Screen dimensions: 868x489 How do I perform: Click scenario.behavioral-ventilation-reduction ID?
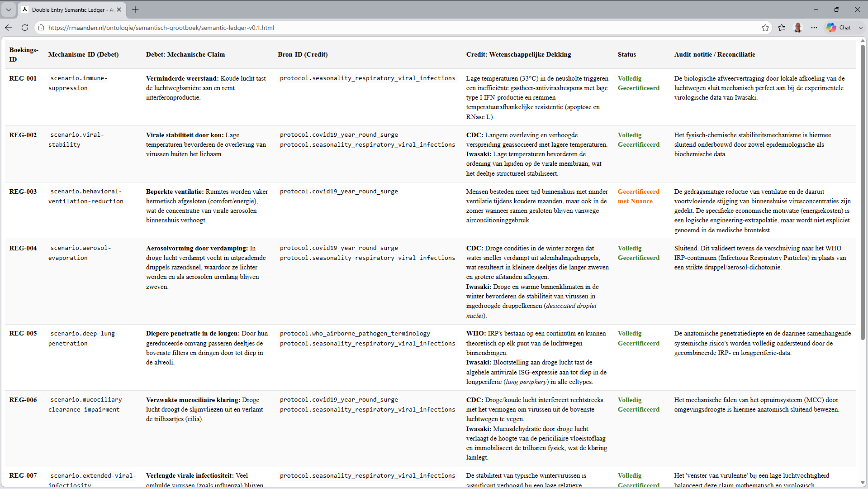[86, 197]
